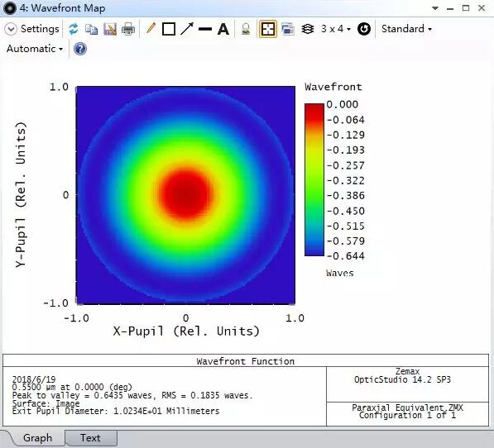
Task: Click the Copy to clipboard icon
Action: (x=91, y=29)
